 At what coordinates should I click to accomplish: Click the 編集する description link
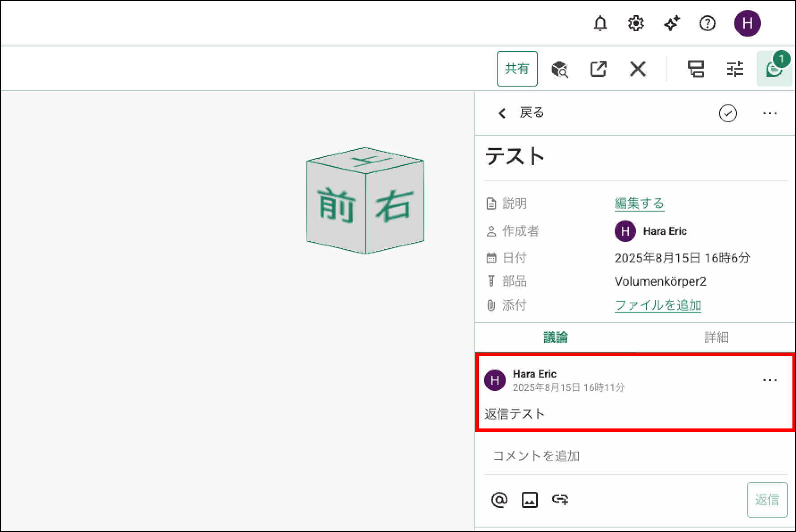pyautogui.click(x=639, y=204)
